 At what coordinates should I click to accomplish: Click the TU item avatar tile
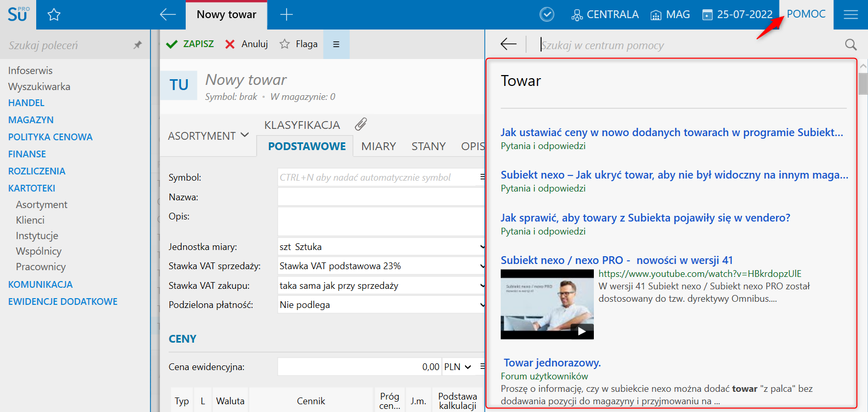179,85
